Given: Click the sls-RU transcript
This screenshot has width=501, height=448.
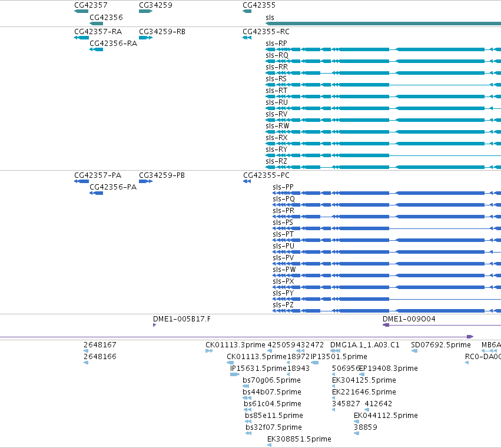Looking at the screenshot, I should click(x=383, y=108).
